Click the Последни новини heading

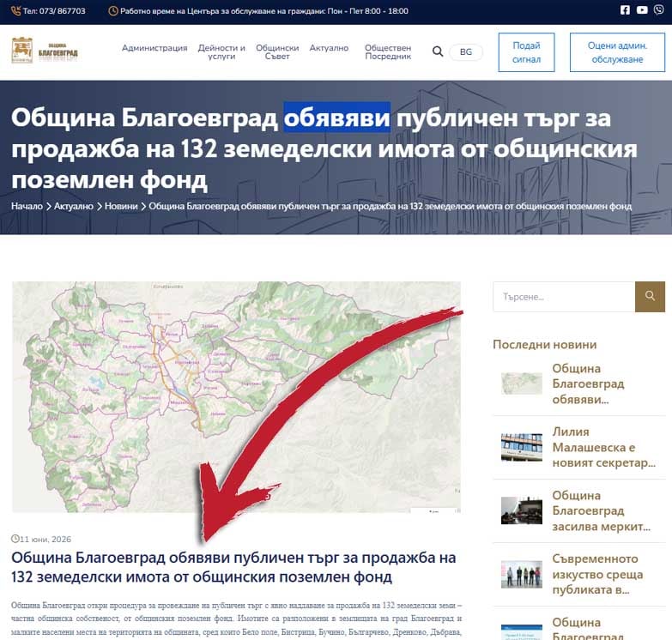[x=544, y=344]
